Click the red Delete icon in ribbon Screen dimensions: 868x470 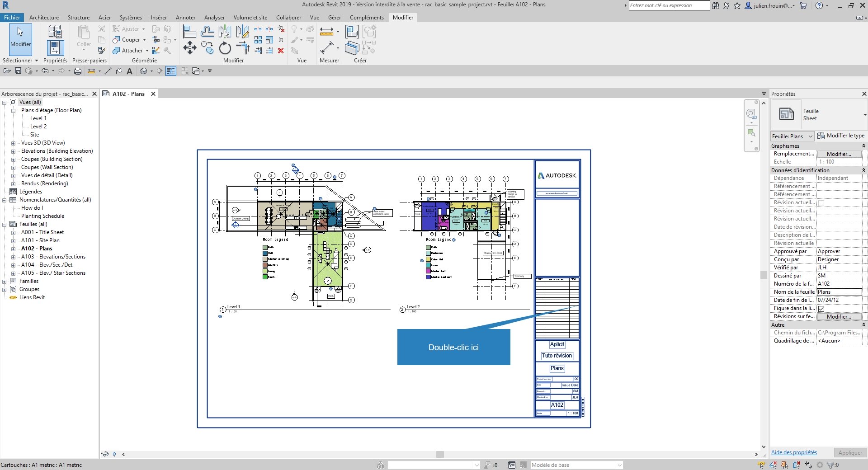point(281,51)
